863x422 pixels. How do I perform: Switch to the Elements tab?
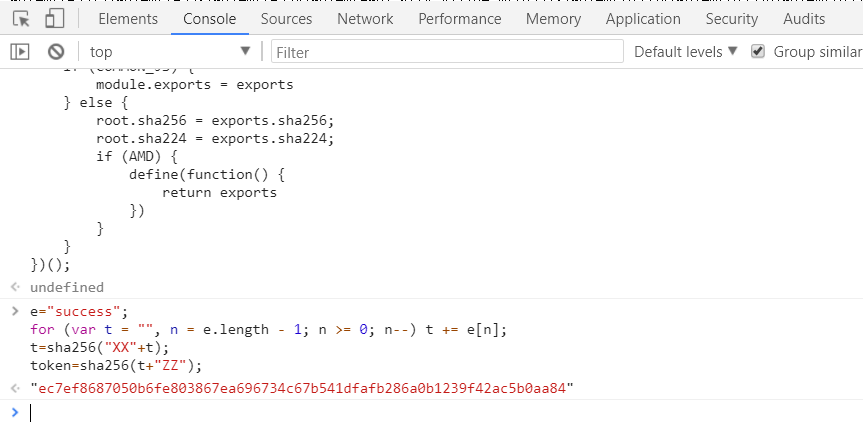point(128,19)
